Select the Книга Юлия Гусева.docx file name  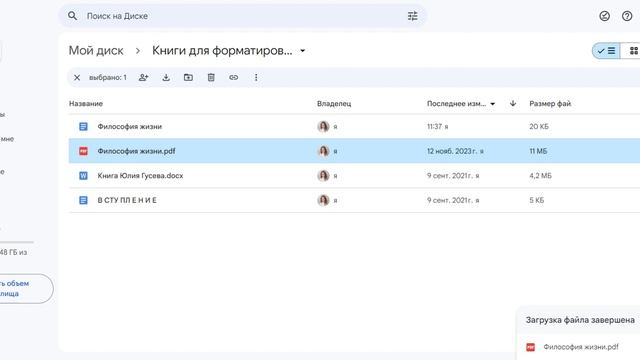(x=140, y=176)
